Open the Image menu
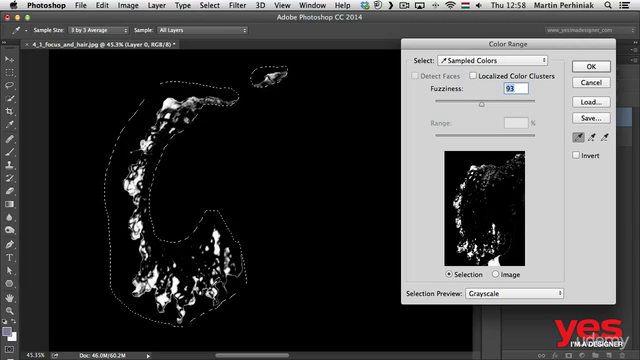Image resolution: width=640 pixels, height=360 pixels. [x=128, y=5]
